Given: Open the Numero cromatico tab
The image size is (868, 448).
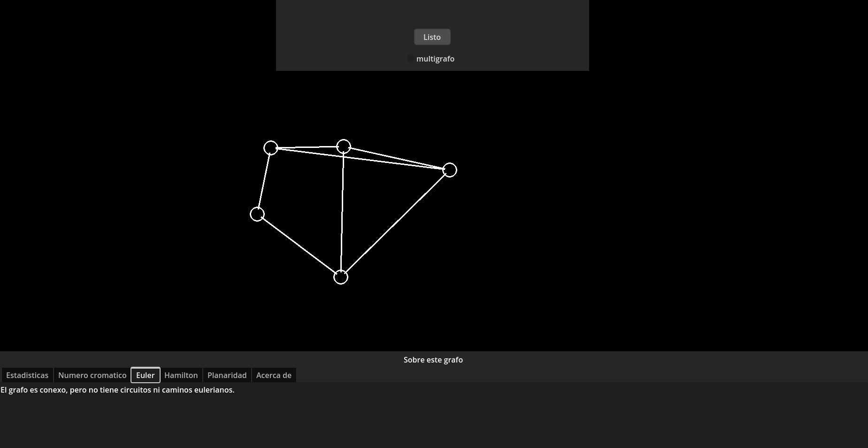Looking at the screenshot, I should [x=92, y=375].
